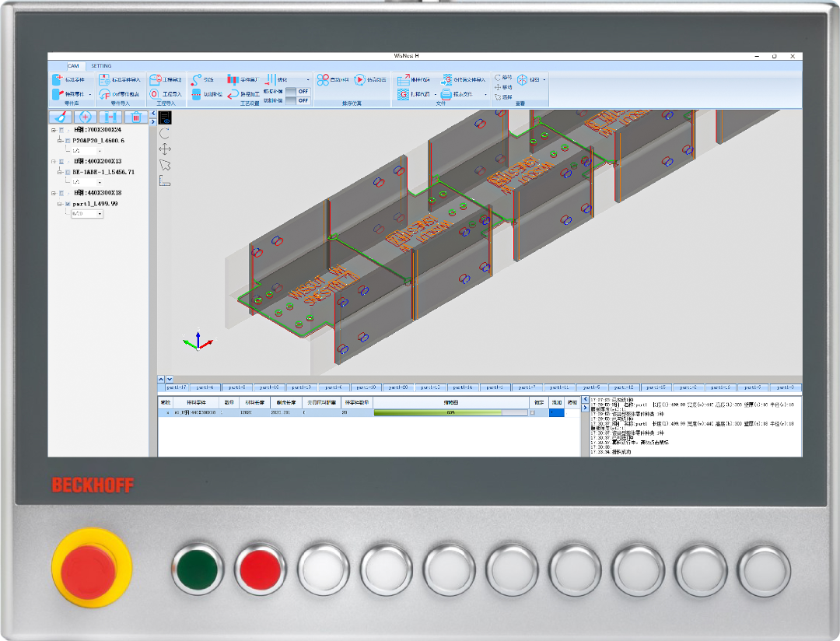Open the 3D view cube dropdown arrow
The height and width of the screenshot is (641, 840).
click(544, 79)
